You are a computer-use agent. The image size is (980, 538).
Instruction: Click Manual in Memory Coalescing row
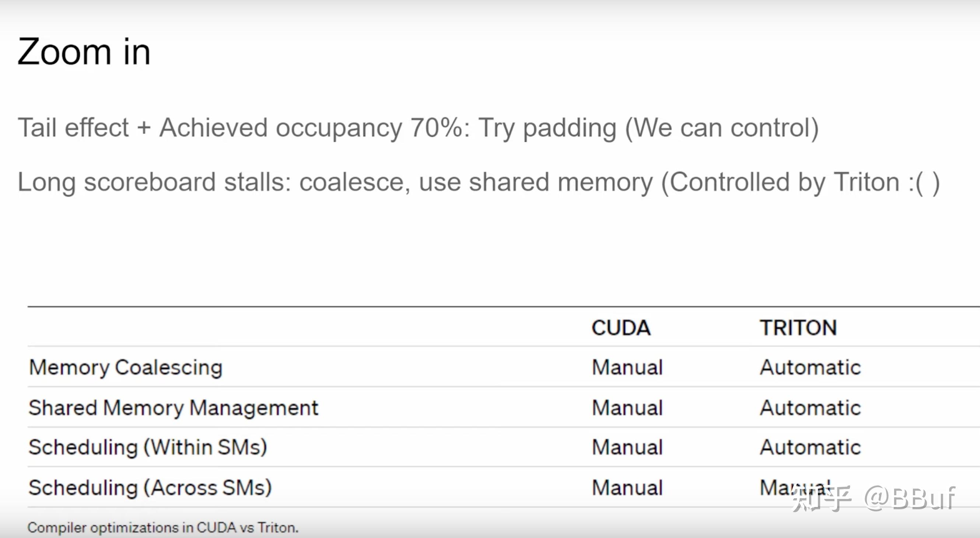[627, 367]
